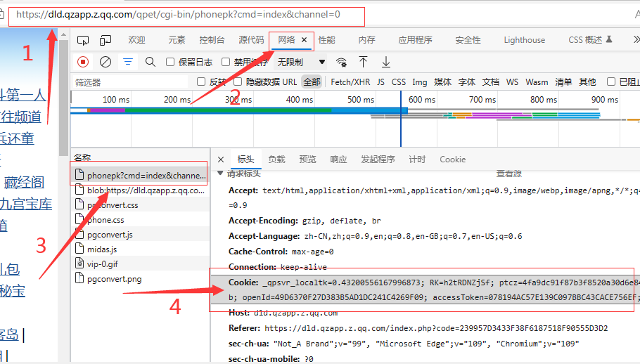Select the 响应 response detail tab
640x364 pixels.
339,160
